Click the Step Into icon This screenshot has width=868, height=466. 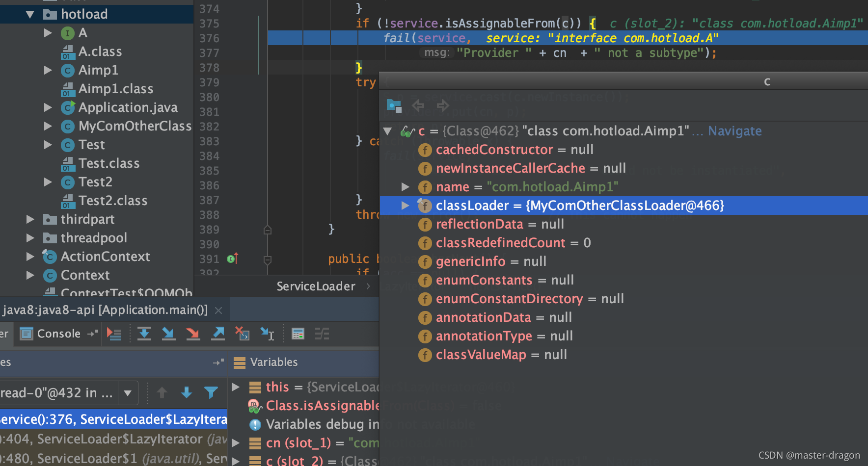tap(168, 334)
